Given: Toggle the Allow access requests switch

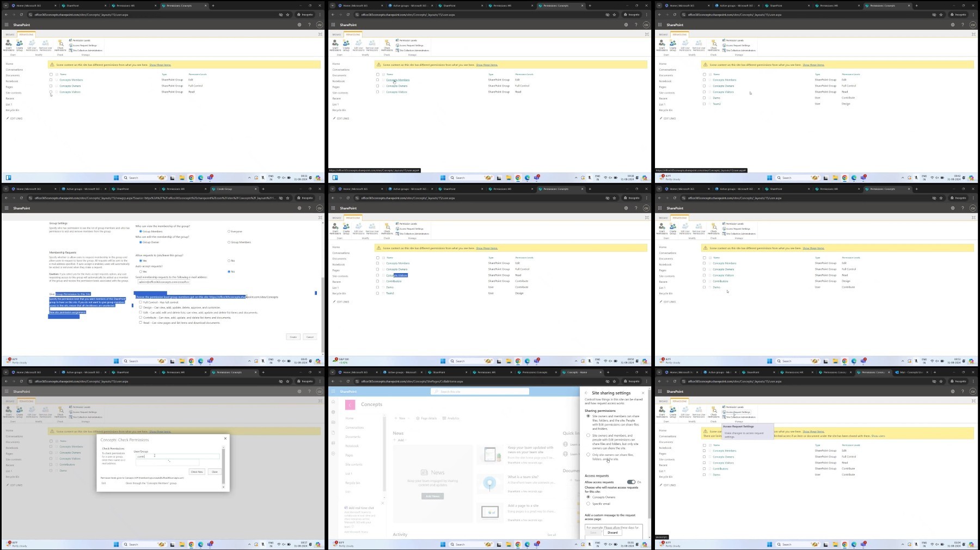Looking at the screenshot, I should pos(631,482).
